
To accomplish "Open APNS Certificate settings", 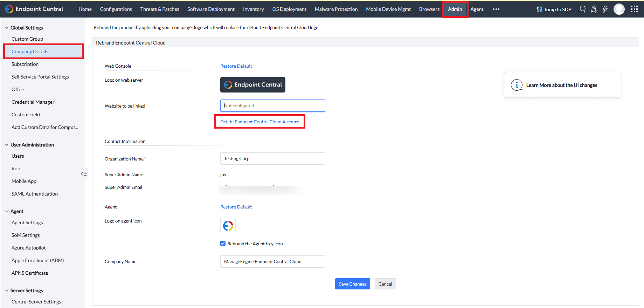I will (30, 273).
